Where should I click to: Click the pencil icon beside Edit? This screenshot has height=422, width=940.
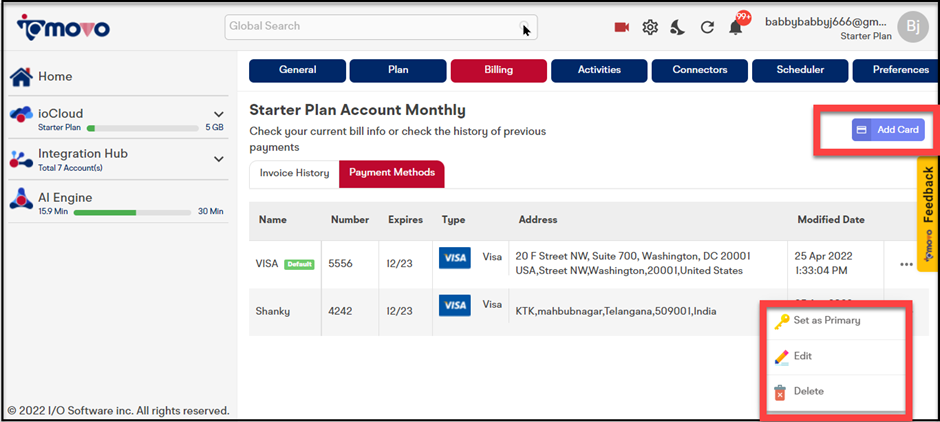click(781, 357)
